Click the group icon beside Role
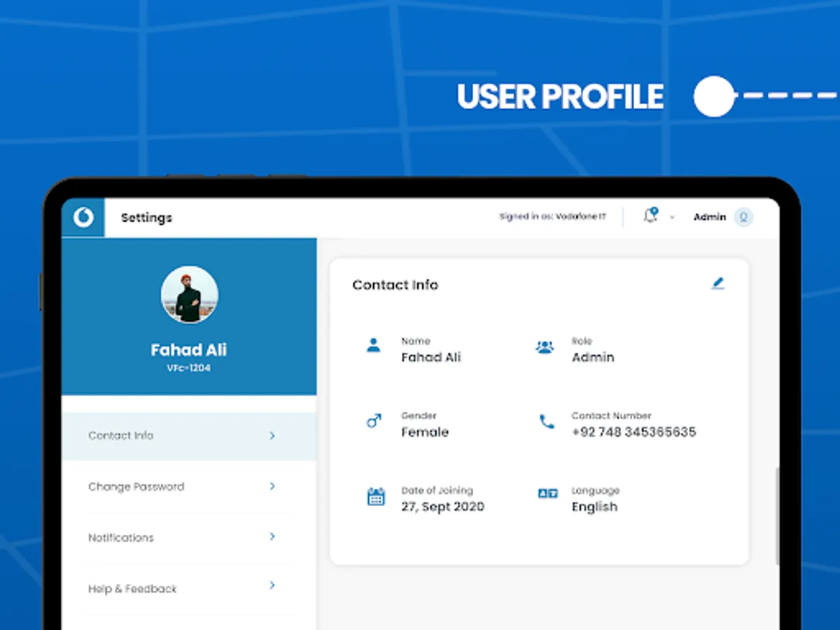The width and height of the screenshot is (840, 630). click(x=545, y=346)
